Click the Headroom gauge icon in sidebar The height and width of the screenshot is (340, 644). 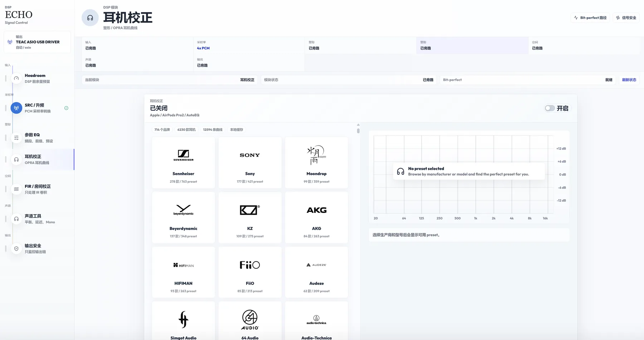click(x=16, y=78)
